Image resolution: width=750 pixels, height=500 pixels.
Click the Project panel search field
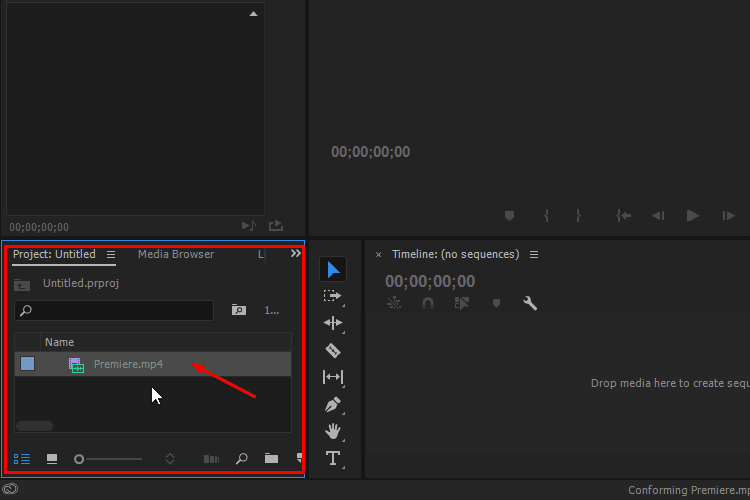114,311
